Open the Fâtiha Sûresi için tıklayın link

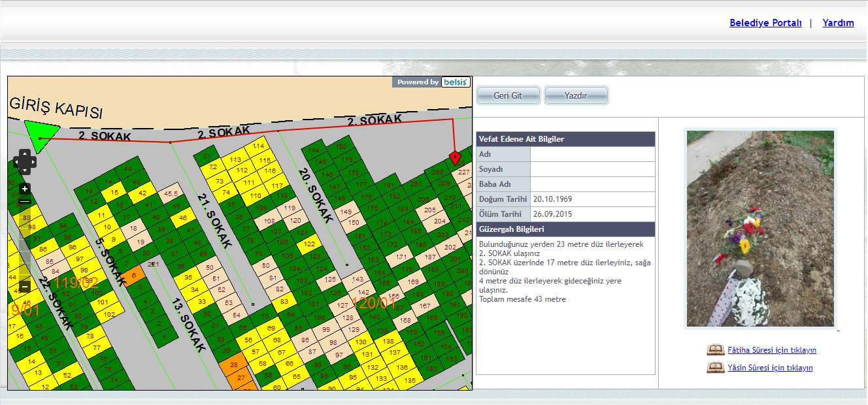772,350
